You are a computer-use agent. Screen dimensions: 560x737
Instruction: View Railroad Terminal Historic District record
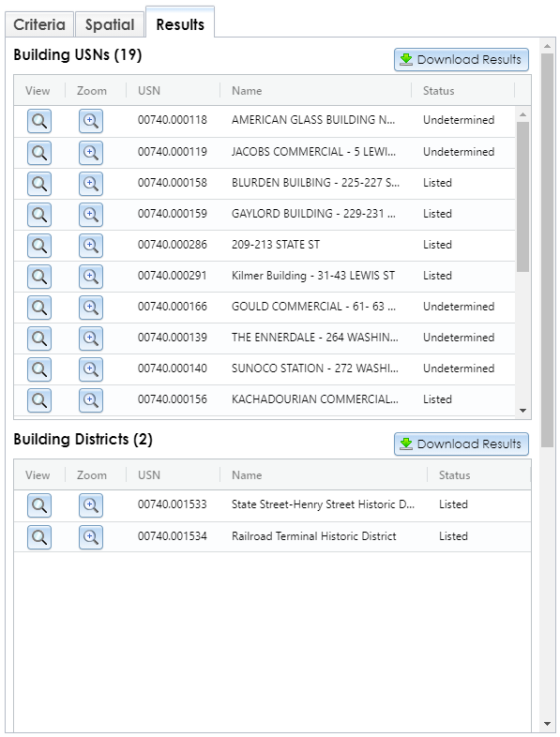(39, 537)
